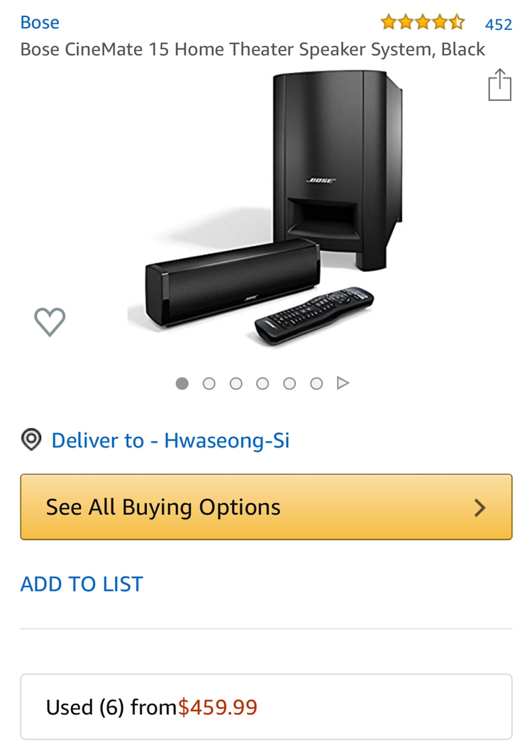Image resolution: width=532 pixels, height=756 pixels.
Task: Open the Bose brand link
Action: click(40, 23)
